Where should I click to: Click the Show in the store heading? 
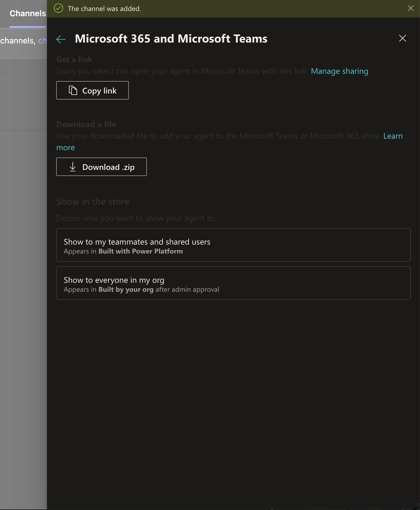(x=93, y=201)
